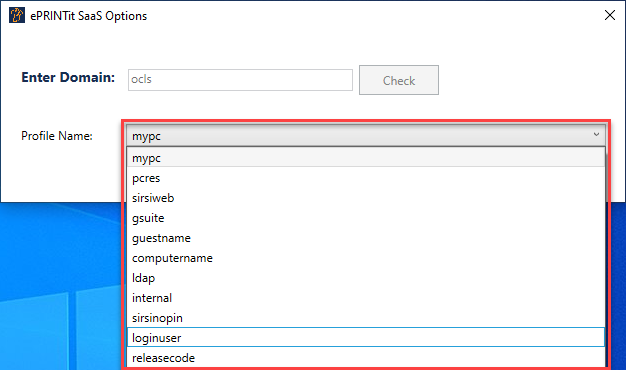Choose the highlighted loginuser profile
This screenshot has height=370, width=626.
click(366, 338)
